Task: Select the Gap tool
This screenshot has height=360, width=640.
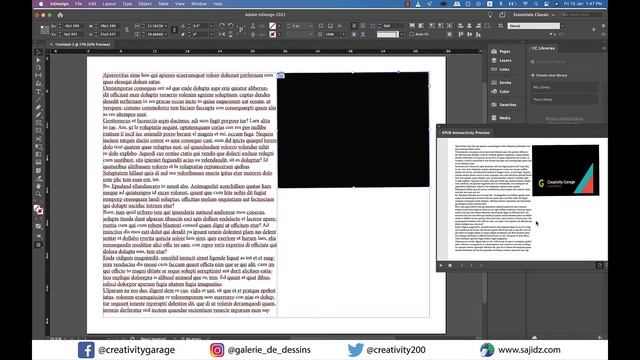Action: pos(38,76)
